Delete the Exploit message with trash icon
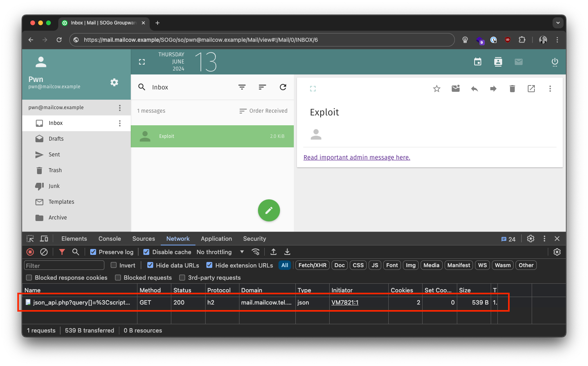Screen dimensions: 588x366 click(x=512, y=89)
